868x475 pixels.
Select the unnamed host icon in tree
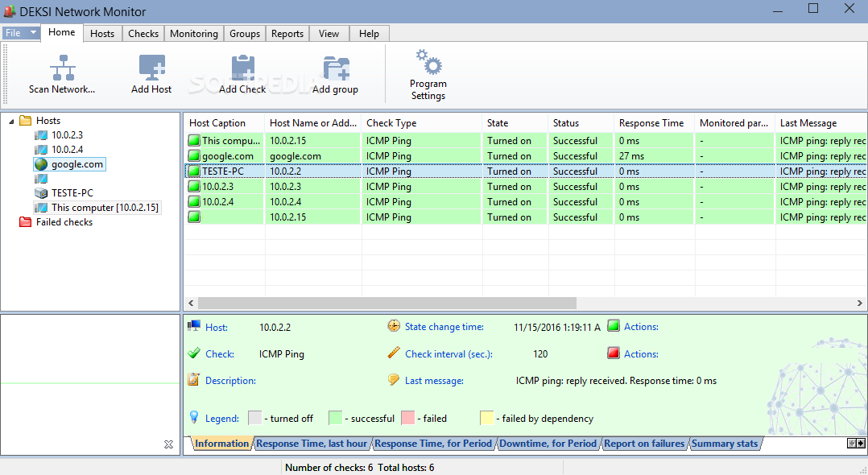click(x=41, y=179)
